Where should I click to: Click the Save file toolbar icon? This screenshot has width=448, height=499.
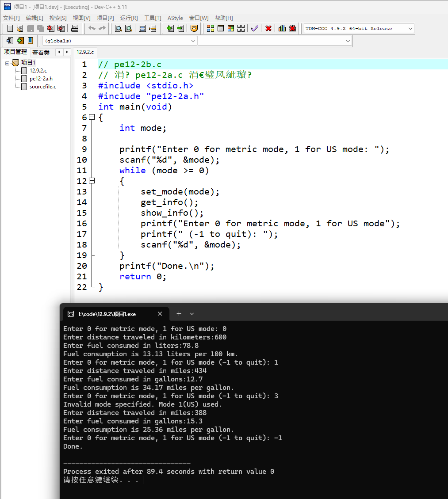coord(31,29)
